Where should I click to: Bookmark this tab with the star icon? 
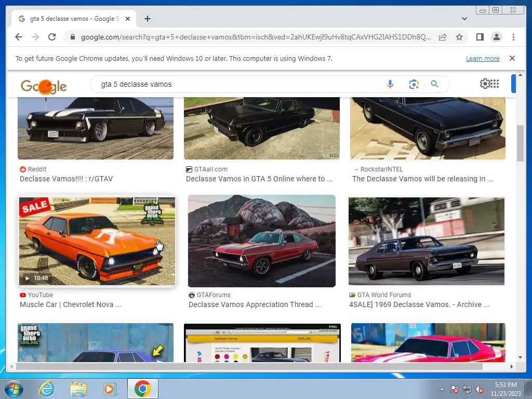point(459,37)
